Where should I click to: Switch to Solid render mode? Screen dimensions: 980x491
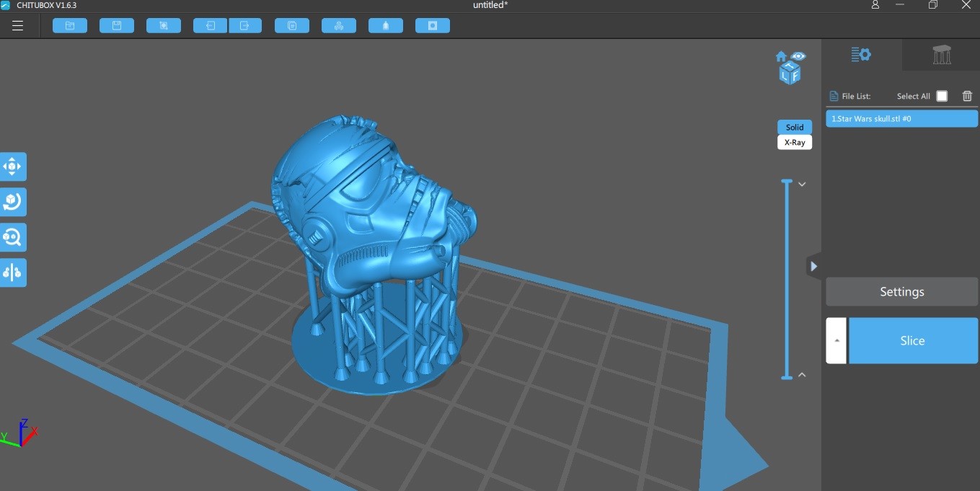click(795, 127)
